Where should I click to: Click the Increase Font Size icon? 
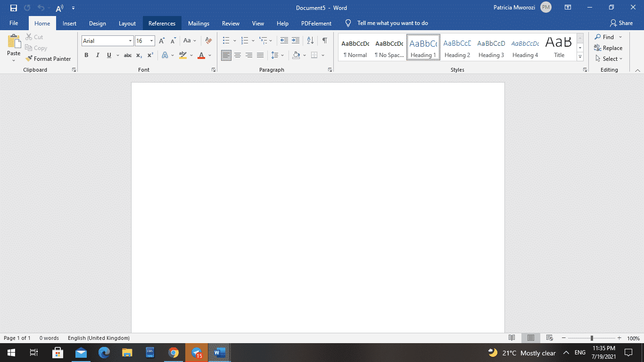pos(161,41)
